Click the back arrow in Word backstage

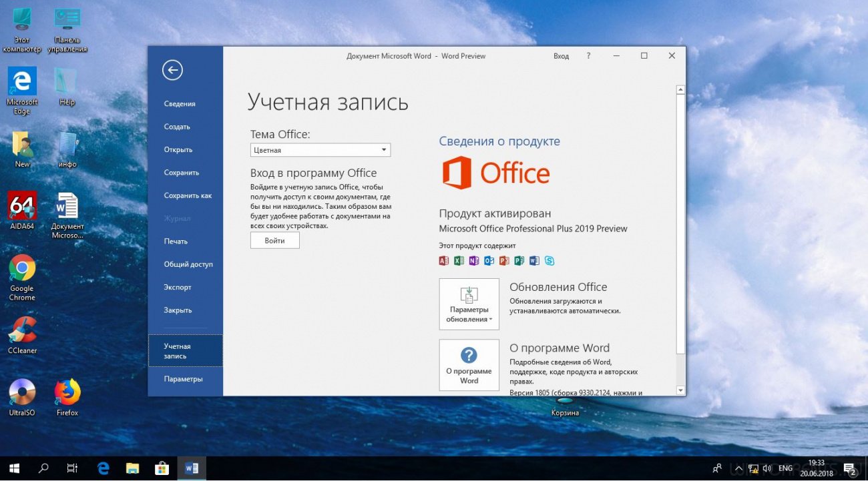(172, 70)
